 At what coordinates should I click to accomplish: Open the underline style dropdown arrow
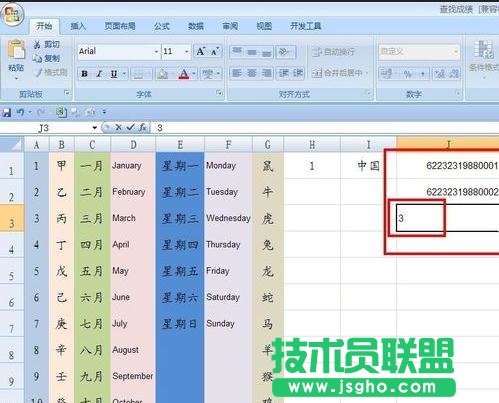tap(124, 74)
